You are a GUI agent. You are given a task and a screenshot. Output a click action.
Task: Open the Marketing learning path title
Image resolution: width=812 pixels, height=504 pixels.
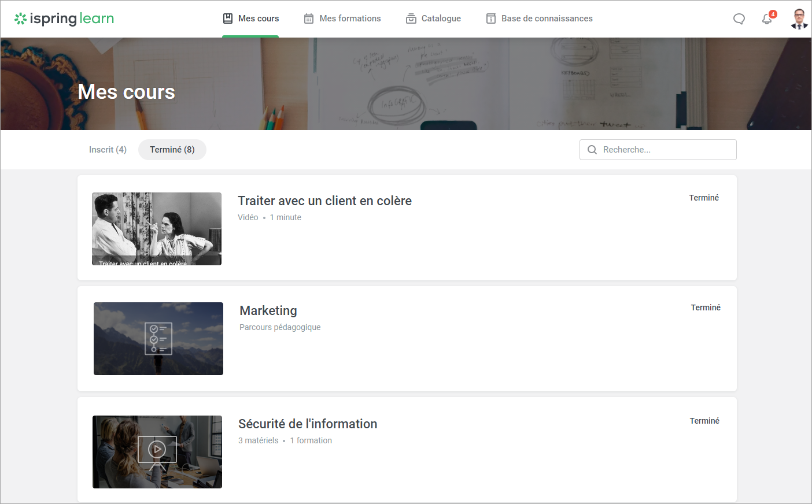[268, 310]
